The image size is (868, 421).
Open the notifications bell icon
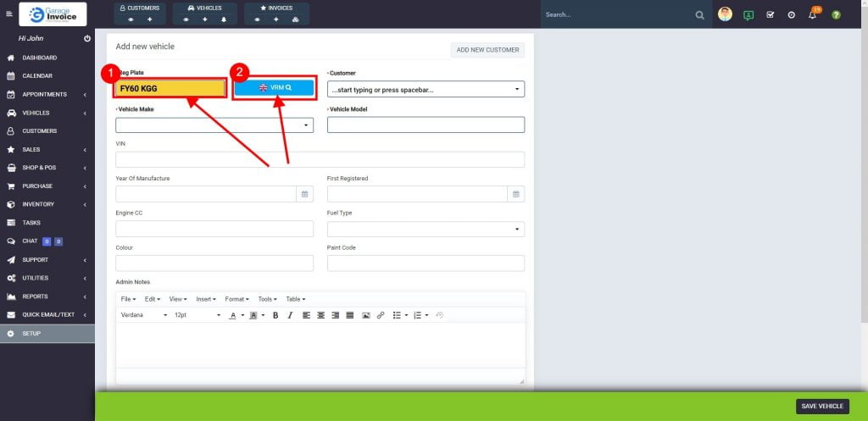[x=812, y=15]
